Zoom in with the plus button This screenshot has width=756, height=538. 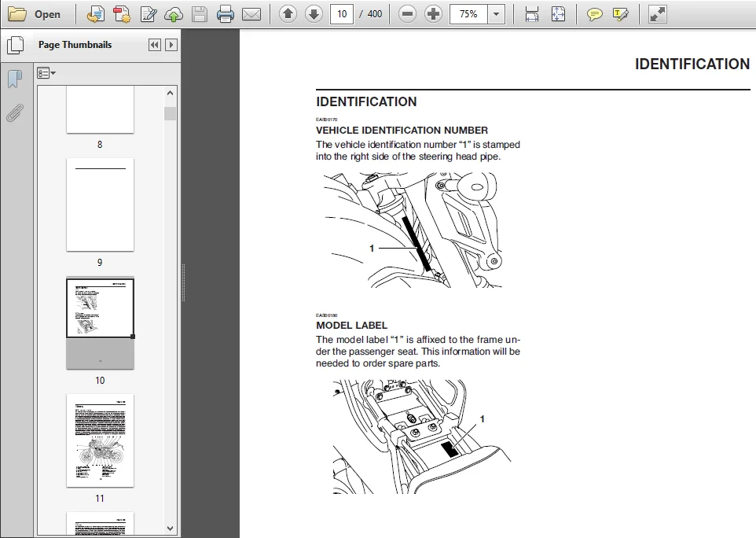tap(434, 14)
